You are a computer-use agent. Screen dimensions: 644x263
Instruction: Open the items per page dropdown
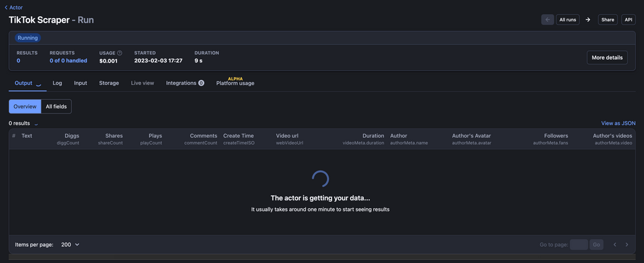pos(70,245)
